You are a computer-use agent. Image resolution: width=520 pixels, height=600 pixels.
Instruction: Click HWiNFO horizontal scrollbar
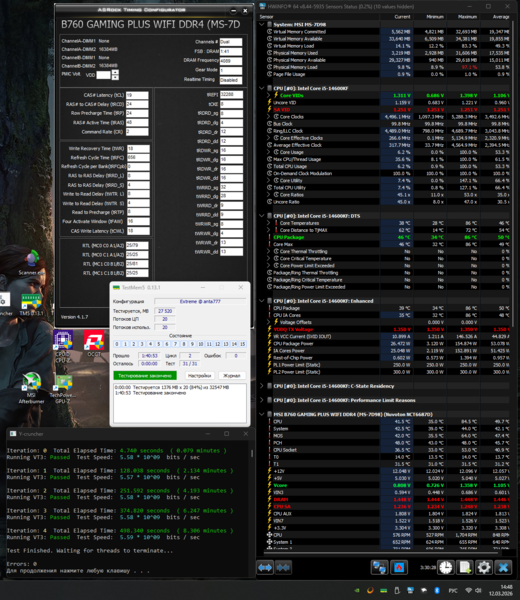point(379,553)
